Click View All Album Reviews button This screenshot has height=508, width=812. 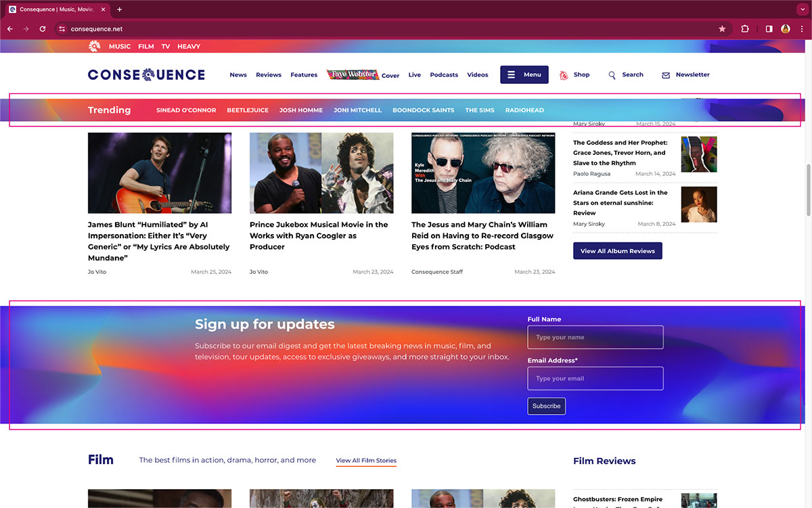(x=618, y=251)
